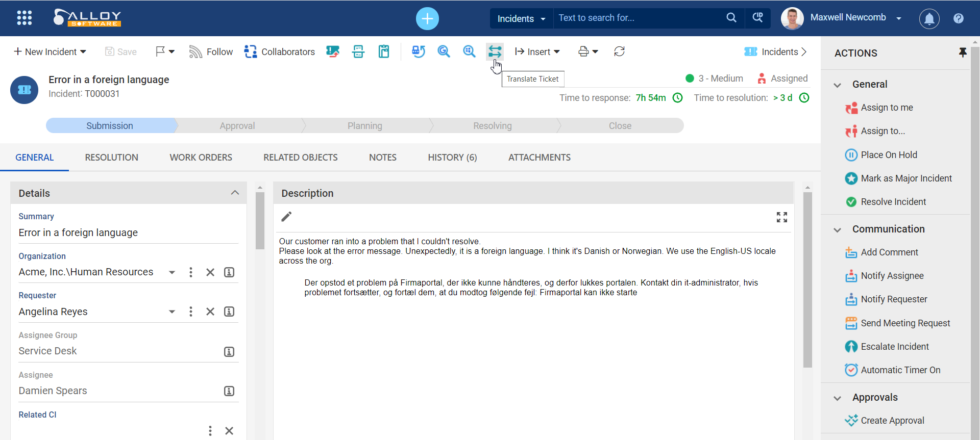The height and width of the screenshot is (440, 980).
Task: Click the round plus create button
Action: [427, 19]
